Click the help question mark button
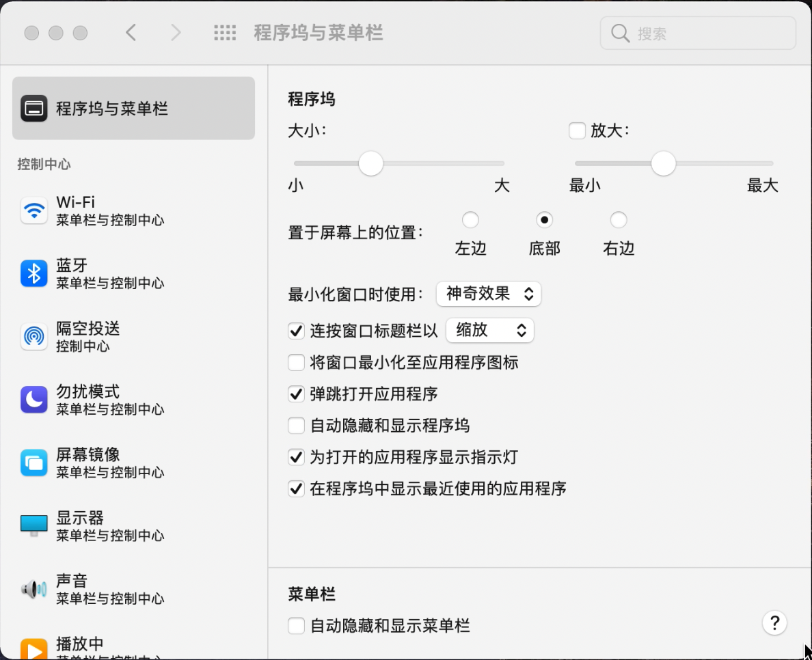This screenshot has width=812, height=660. click(774, 623)
